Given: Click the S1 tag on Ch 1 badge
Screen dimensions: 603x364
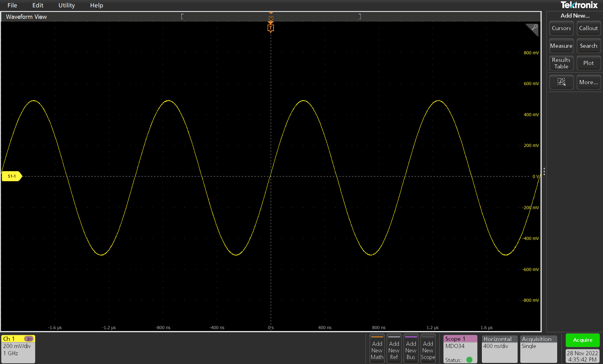Looking at the screenshot, I should click(x=29, y=339).
